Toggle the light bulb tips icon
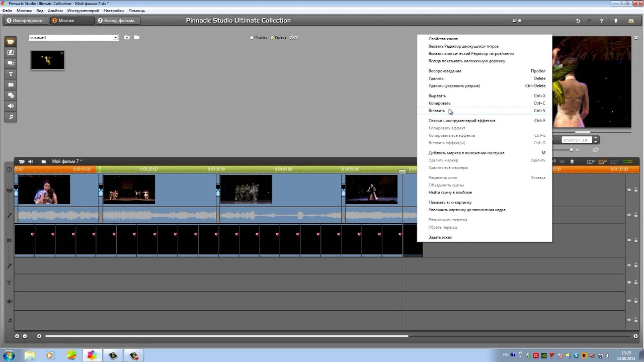644x362 pixels. tap(616, 21)
